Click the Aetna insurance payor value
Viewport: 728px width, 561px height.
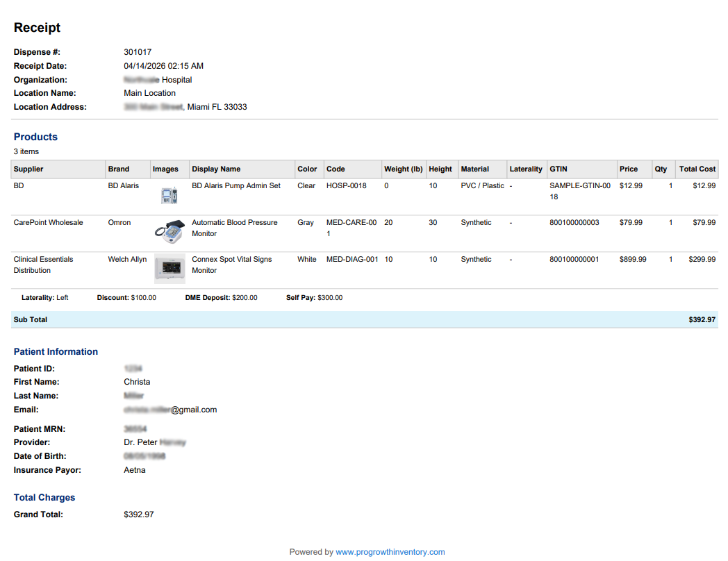135,470
